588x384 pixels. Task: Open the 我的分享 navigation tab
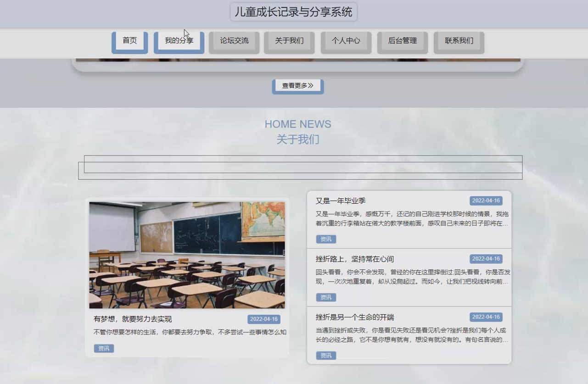click(x=179, y=43)
